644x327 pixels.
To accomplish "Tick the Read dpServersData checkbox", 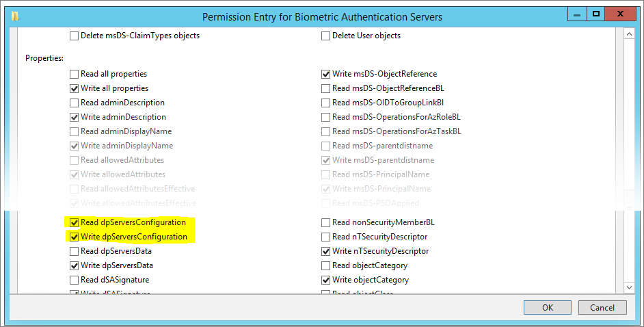I will click(x=74, y=251).
